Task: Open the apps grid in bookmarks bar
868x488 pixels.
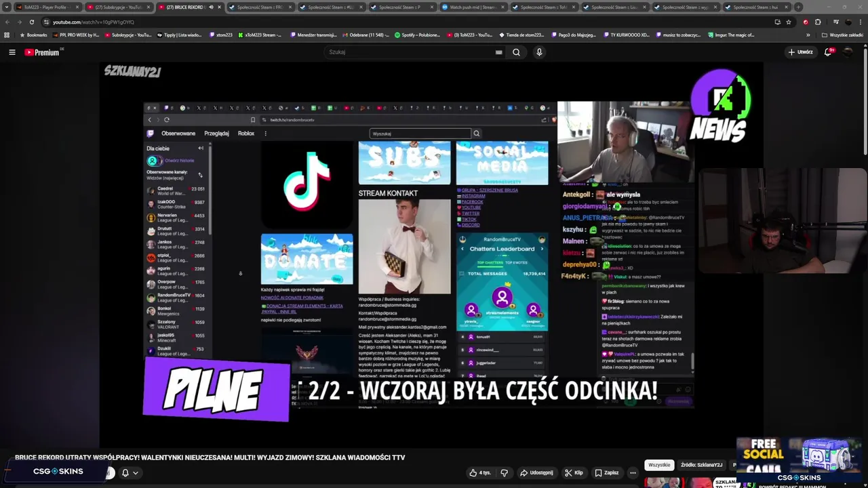Action: pyautogui.click(x=7, y=35)
